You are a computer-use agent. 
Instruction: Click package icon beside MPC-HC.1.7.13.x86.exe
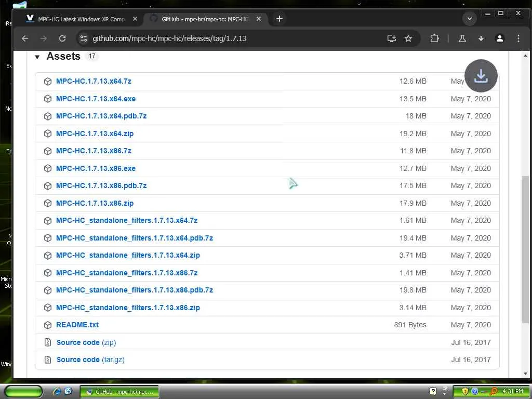point(48,169)
